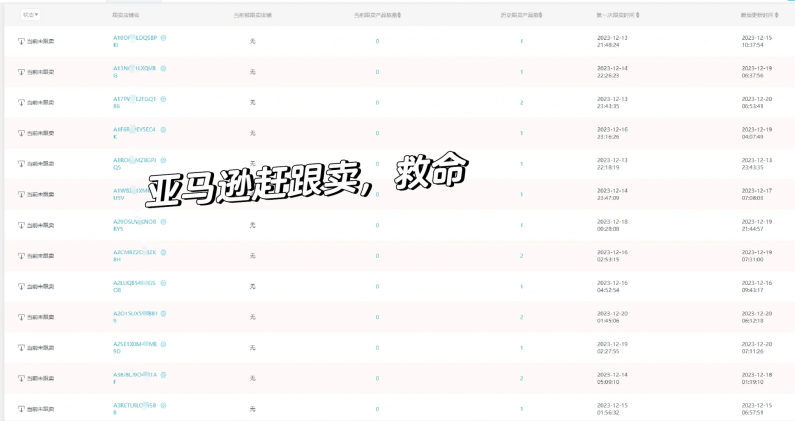795x421 pixels.
Task: Click status icon of row dated 2023-12-20 01:45:06
Action: tap(21, 317)
